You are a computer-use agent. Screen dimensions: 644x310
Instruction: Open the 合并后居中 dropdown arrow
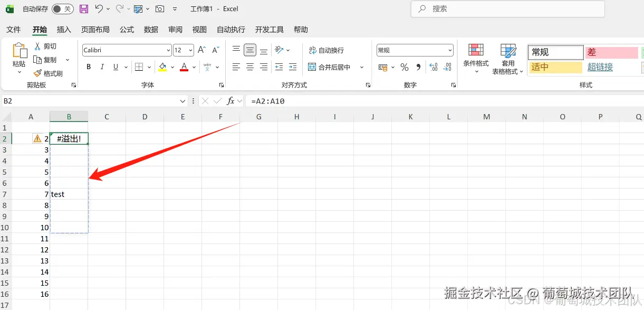362,67
